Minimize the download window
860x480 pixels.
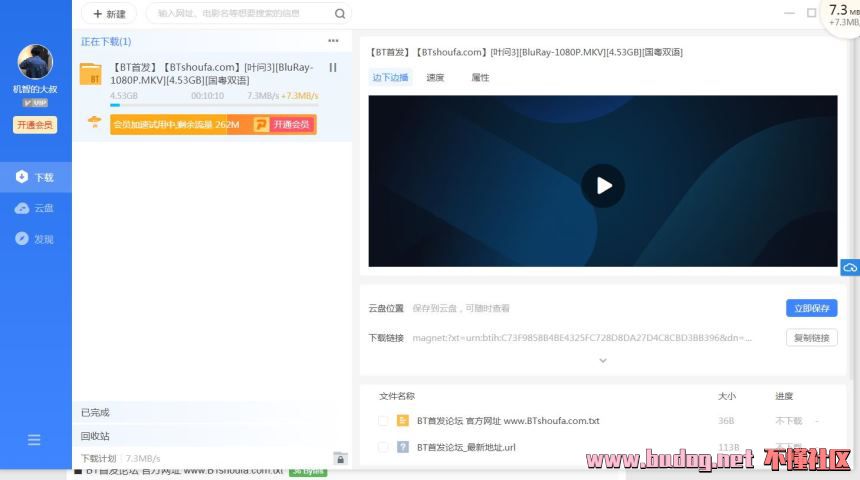[x=789, y=13]
